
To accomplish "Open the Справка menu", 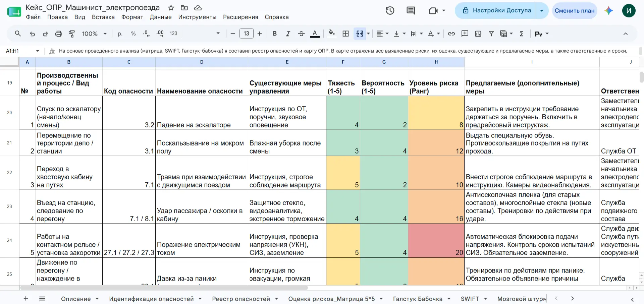I will click(x=277, y=17).
